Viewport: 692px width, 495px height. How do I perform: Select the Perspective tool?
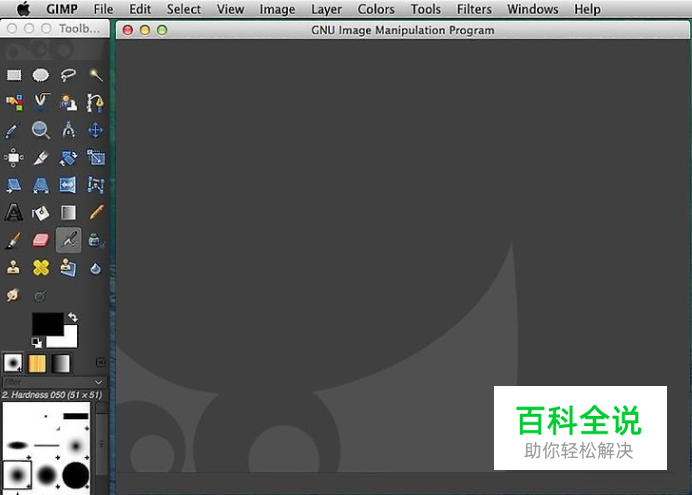pyautogui.click(x=41, y=185)
